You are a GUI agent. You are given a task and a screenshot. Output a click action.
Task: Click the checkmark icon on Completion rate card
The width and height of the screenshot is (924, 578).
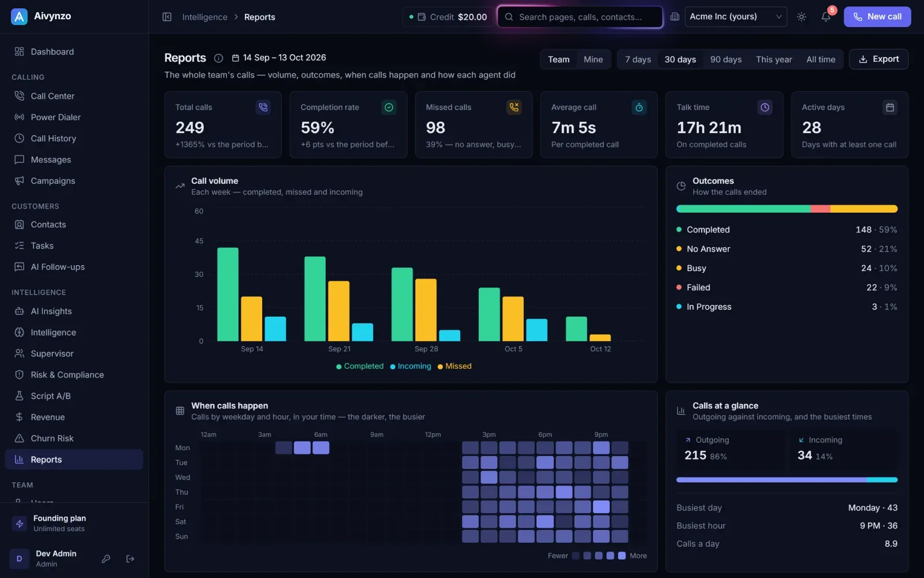[389, 107]
